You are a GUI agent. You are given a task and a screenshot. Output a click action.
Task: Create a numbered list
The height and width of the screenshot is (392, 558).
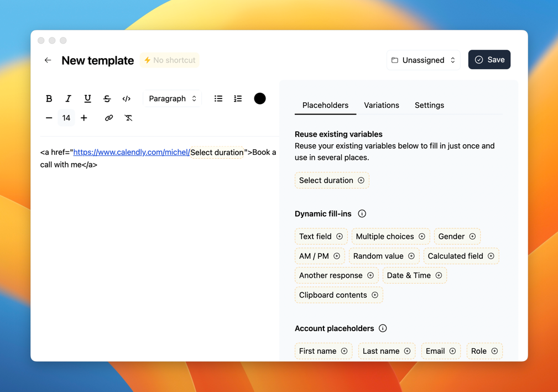238,98
